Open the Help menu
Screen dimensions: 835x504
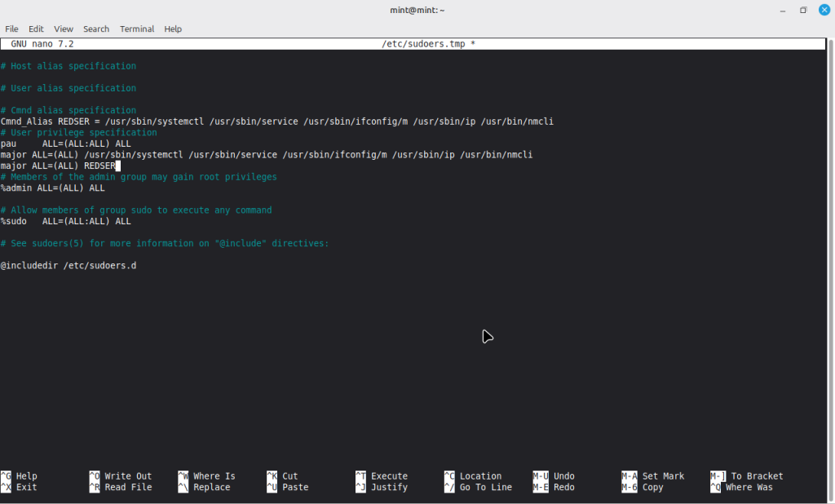[173, 29]
